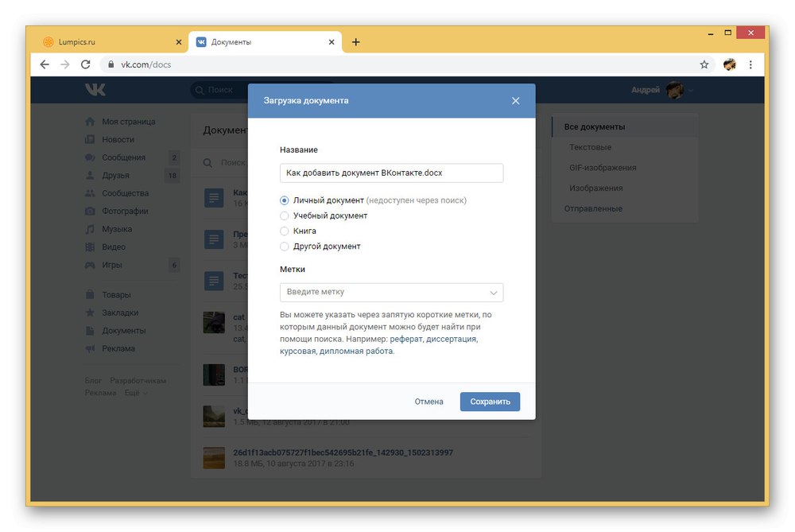Switch to the Документы browser tab
Screen dimensions: 795x532
click(265, 42)
